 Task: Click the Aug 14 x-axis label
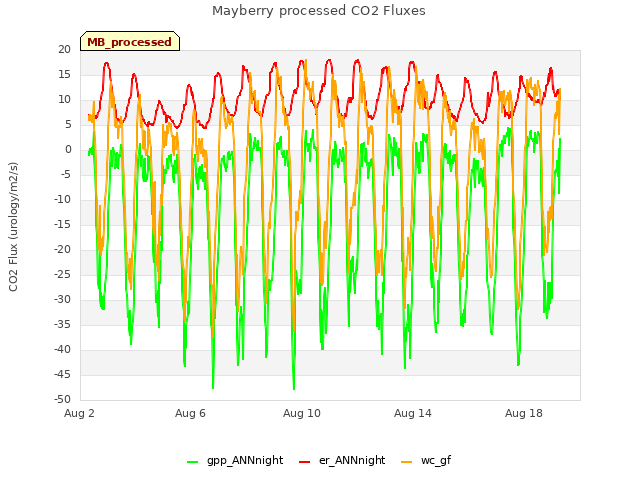point(413,413)
